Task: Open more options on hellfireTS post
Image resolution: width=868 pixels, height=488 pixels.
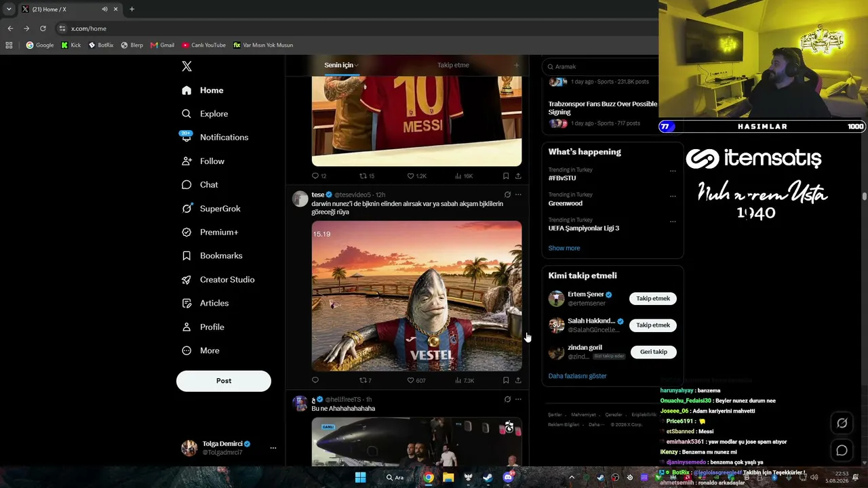Action: (x=518, y=399)
